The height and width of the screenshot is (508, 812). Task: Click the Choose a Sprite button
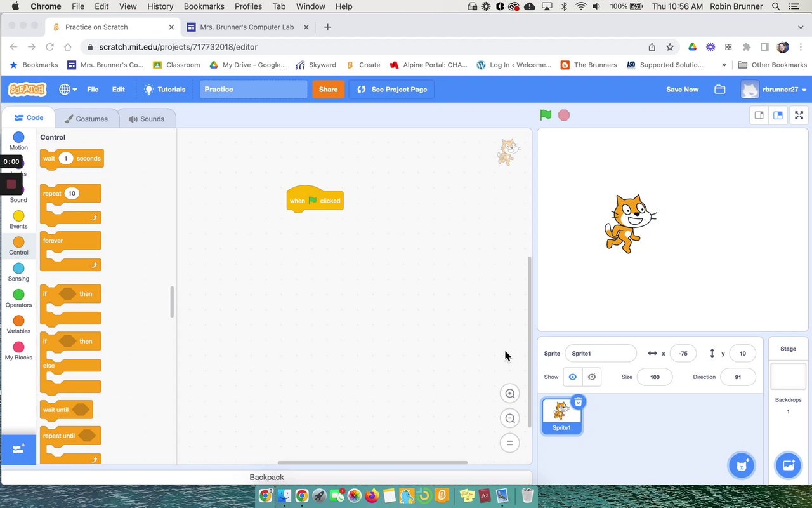(741, 465)
